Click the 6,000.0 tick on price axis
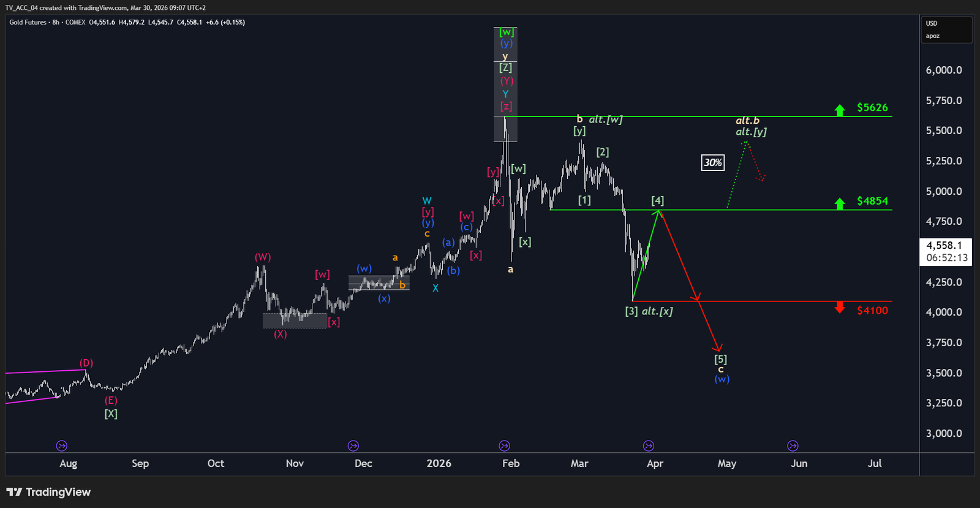Viewport: 980px width, 508px height. tap(944, 70)
